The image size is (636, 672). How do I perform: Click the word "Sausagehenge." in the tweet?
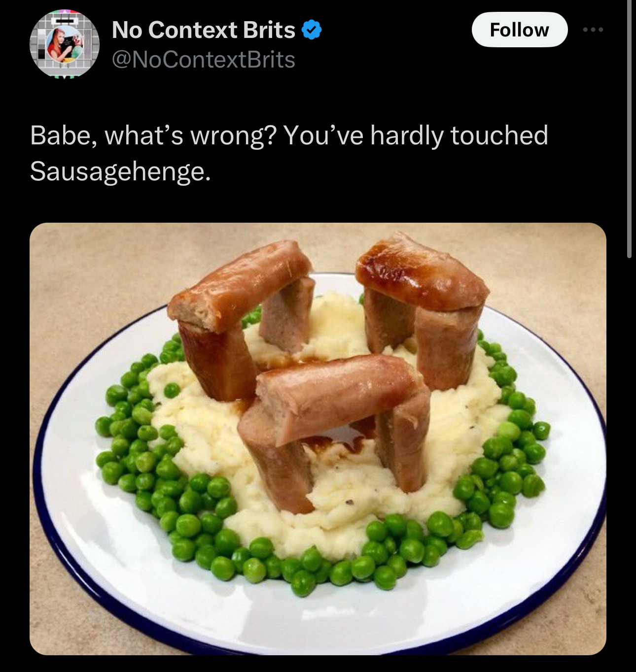click(120, 171)
